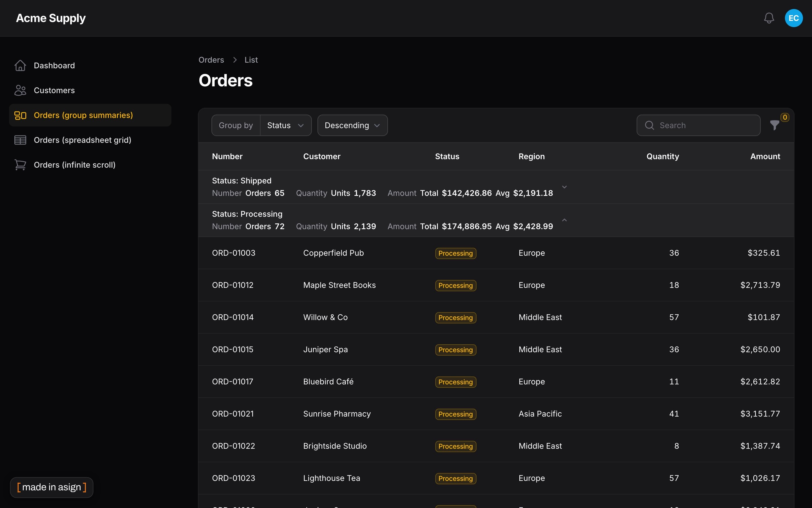Click the infinite scroll cart icon
This screenshot has width=812, height=508.
[x=20, y=165]
